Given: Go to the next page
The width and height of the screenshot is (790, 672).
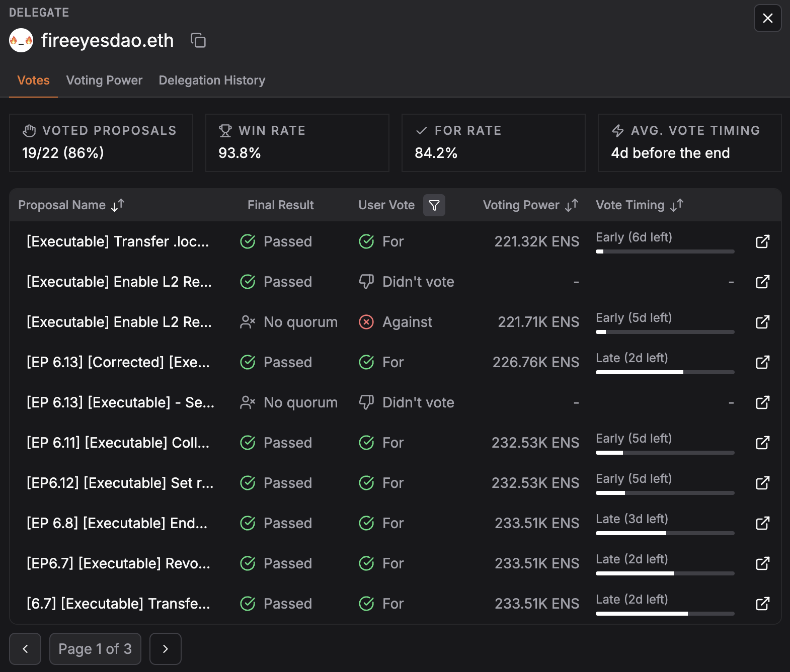Looking at the screenshot, I should [165, 649].
